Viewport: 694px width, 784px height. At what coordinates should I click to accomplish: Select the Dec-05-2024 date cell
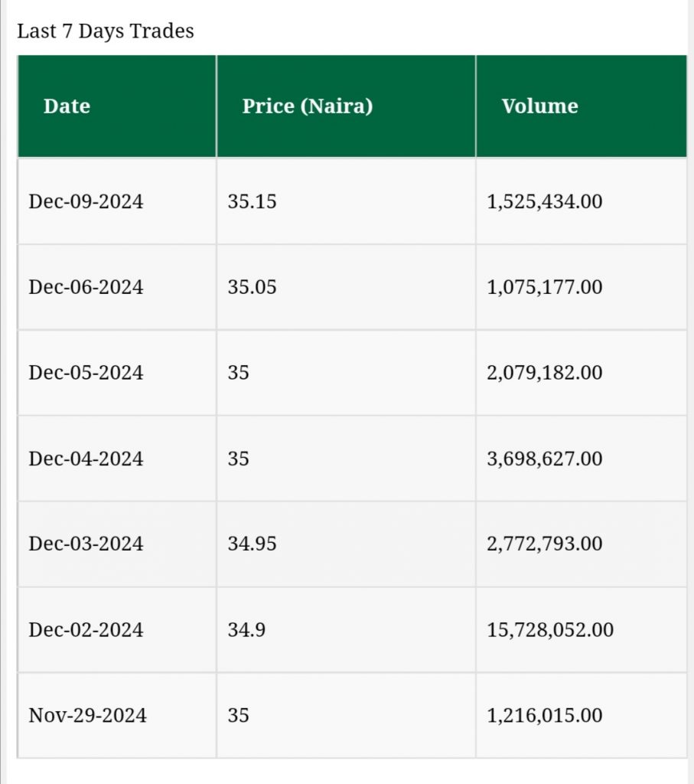[x=86, y=373]
